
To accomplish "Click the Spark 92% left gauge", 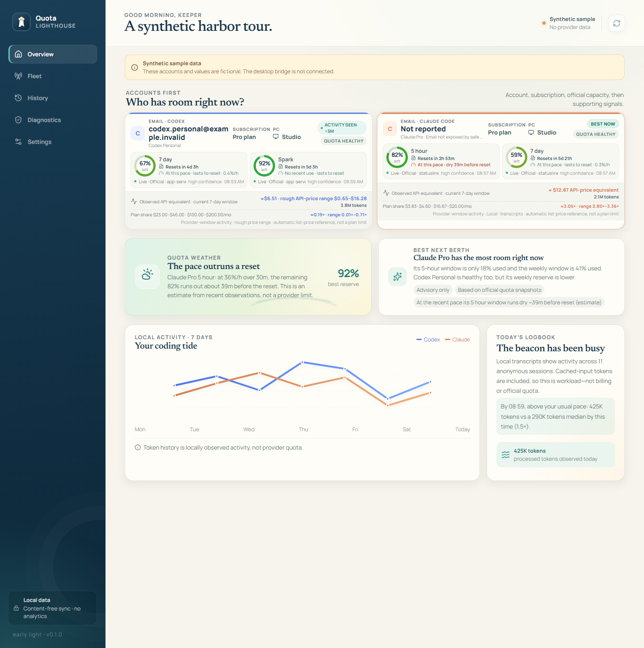I will coord(264,166).
